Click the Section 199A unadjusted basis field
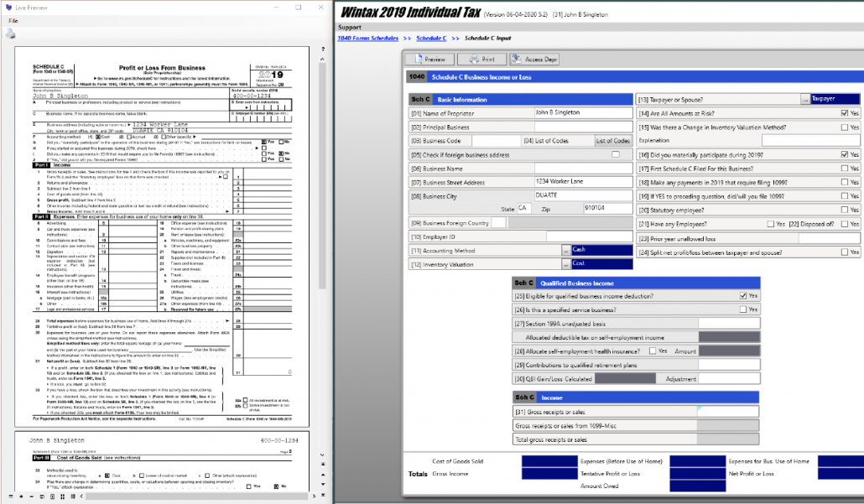This screenshot has width=864, height=504. (729, 324)
